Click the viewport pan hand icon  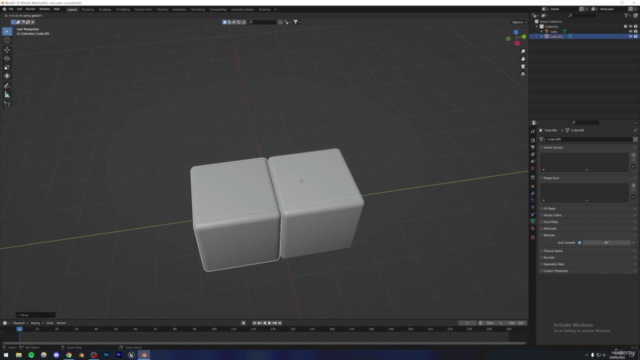523,59
